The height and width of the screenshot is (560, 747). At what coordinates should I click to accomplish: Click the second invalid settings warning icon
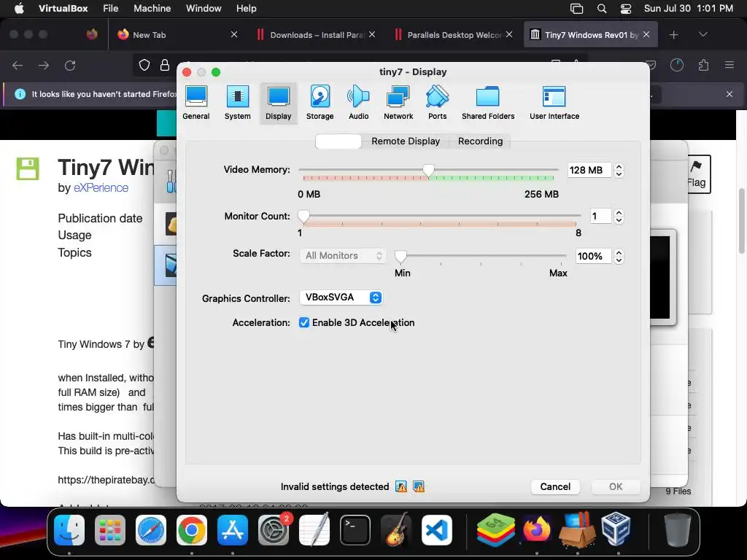click(x=418, y=486)
